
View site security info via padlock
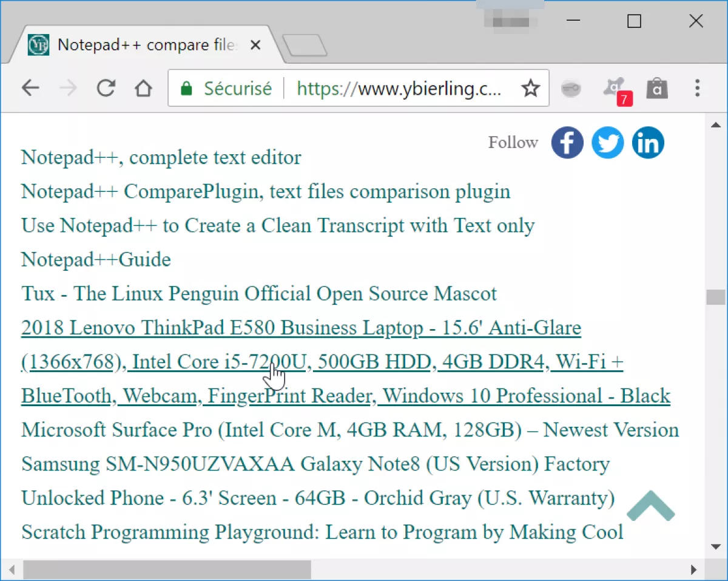tap(187, 89)
